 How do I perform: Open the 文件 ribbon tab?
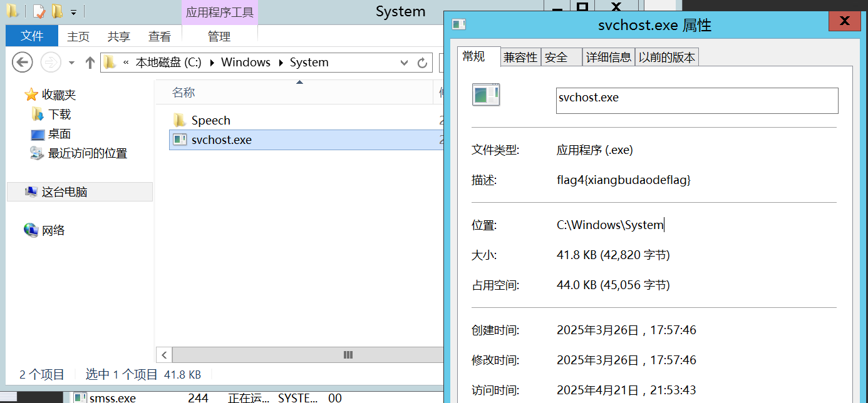pyautogui.click(x=31, y=36)
